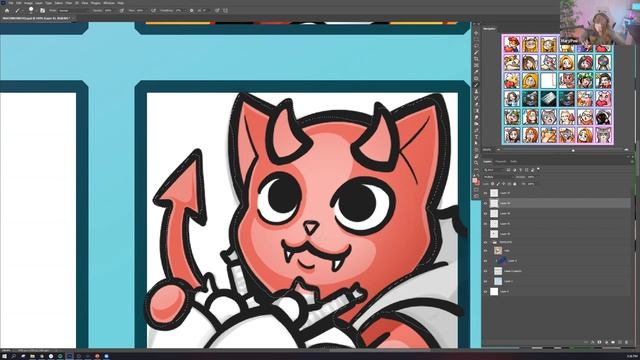Lock transparent pixels of the layer
Screen dimensions: 640x360
point(492,184)
